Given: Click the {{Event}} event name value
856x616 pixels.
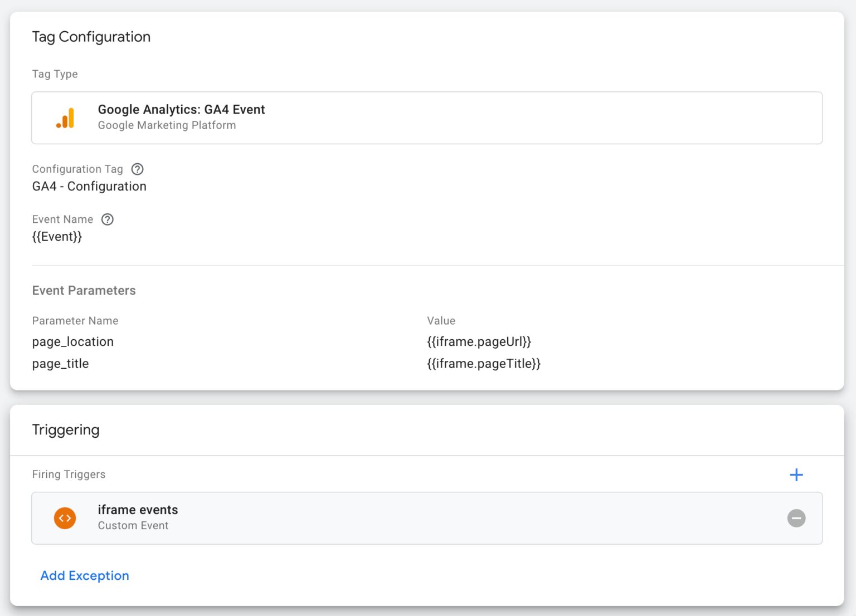Looking at the screenshot, I should [x=57, y=237].
